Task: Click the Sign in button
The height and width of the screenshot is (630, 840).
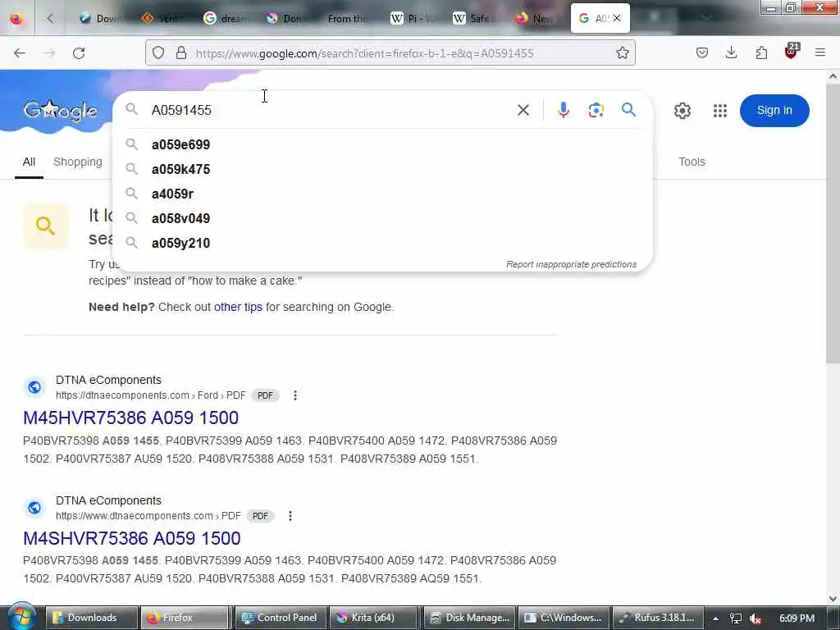Action: click(x=774, y=111)
